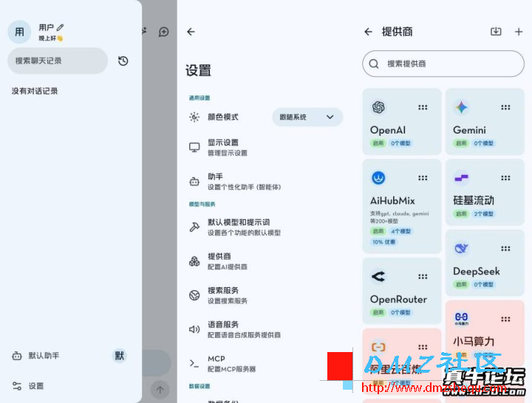Open the 颜色模式 跟随系统 dropdown
The image size is (532, 403).
pos(307,117)
